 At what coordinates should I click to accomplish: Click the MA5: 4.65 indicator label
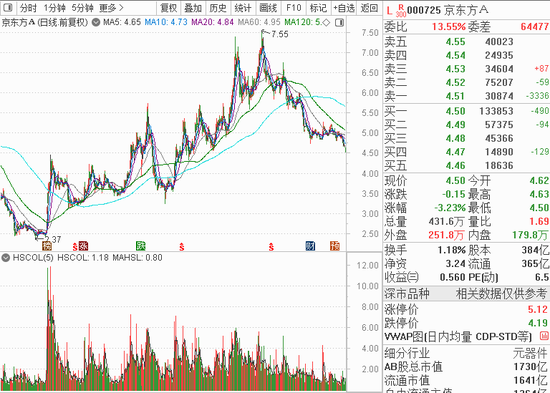click(122, 22)
